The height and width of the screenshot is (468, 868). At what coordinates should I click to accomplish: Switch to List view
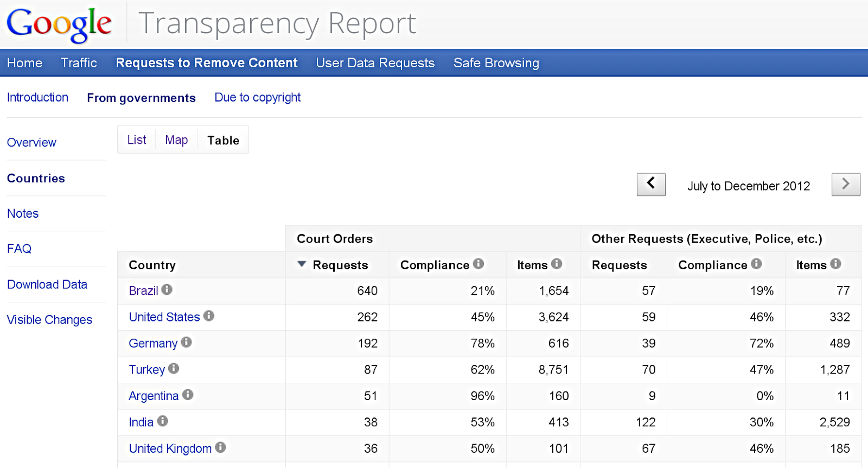tap(137, 140)
